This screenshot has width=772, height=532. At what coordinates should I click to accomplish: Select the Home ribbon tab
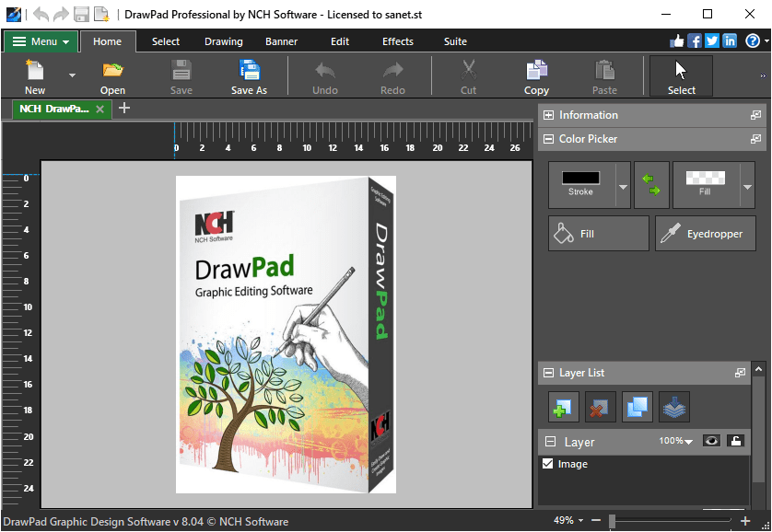click(108, 41)
